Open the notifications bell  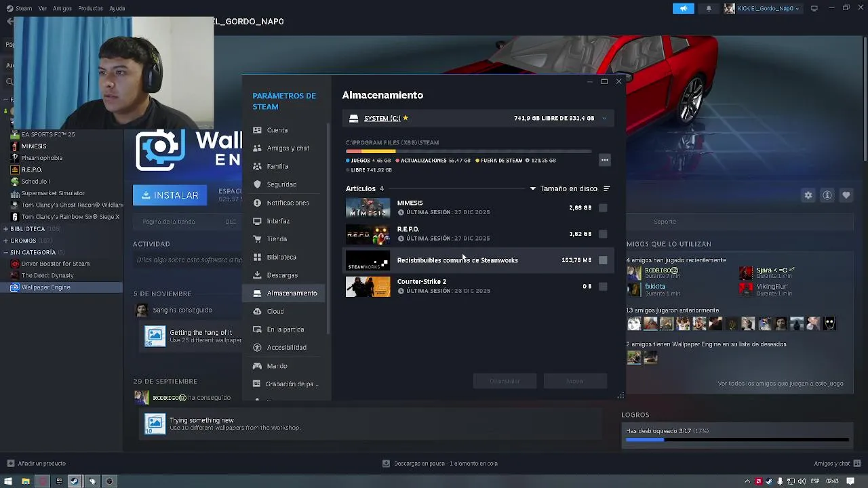(x=709, y=8)
